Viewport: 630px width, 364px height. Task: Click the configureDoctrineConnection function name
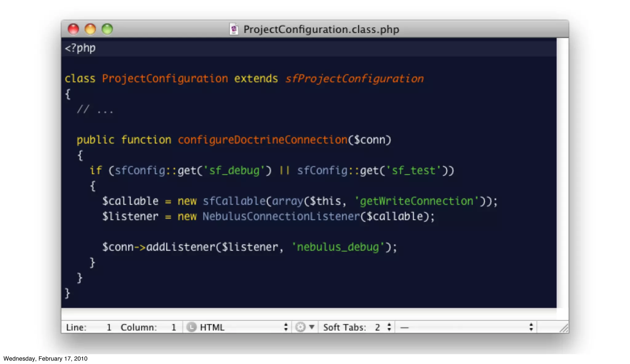263,140
